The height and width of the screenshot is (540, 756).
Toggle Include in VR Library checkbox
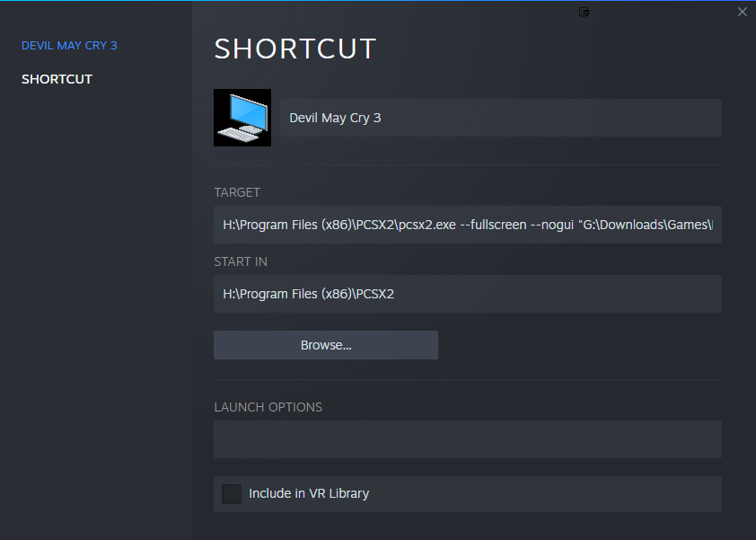[x=232, y=493]
